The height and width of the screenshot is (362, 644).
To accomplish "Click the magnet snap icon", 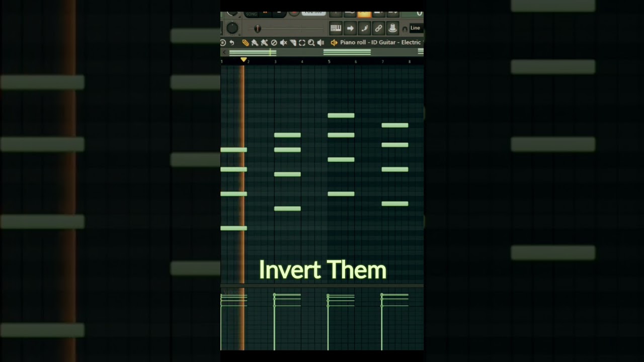I will [405, 29].
